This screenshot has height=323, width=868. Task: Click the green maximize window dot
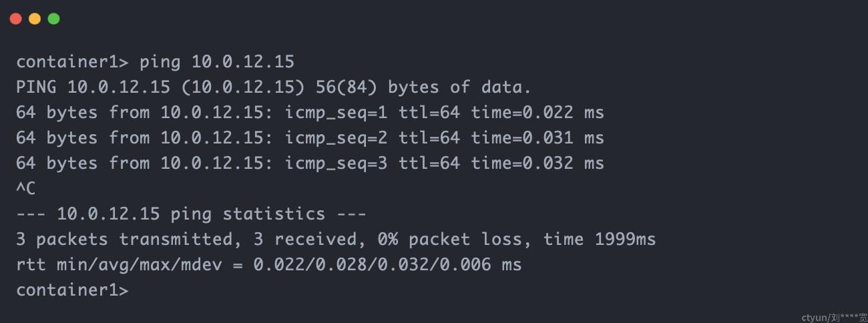[x=53, y=19]
